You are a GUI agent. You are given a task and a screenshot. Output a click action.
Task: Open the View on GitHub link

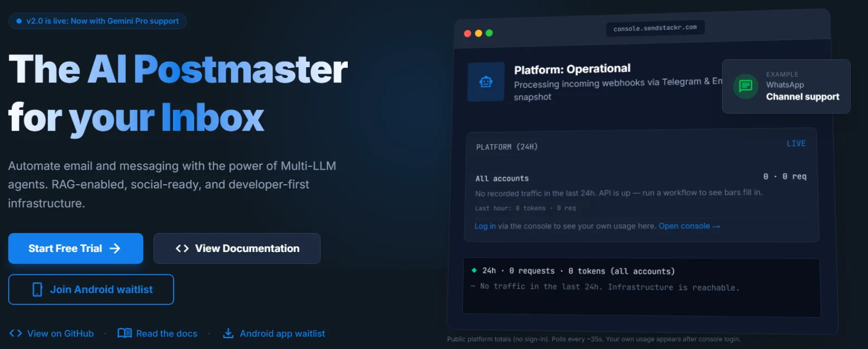tap(52, 333)
